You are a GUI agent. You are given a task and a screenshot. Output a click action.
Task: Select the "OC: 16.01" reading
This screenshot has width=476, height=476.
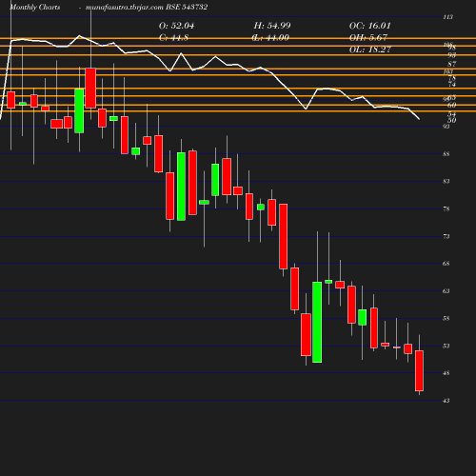click(370, 26)
